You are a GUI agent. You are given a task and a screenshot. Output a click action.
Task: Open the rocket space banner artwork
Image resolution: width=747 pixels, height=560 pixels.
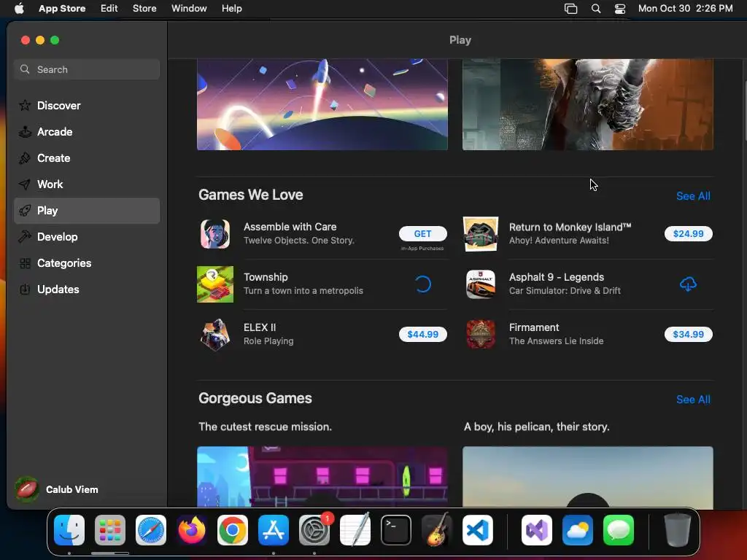click(322, 104)
